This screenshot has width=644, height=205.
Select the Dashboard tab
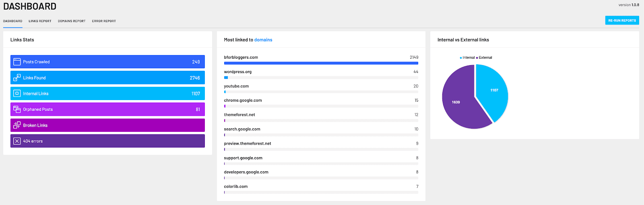pyautogui.click(x=13, y=21)
